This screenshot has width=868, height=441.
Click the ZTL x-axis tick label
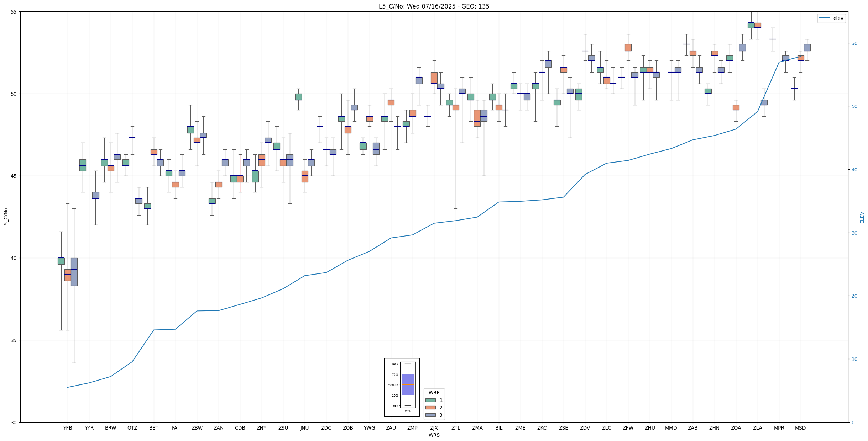[455, 428]
